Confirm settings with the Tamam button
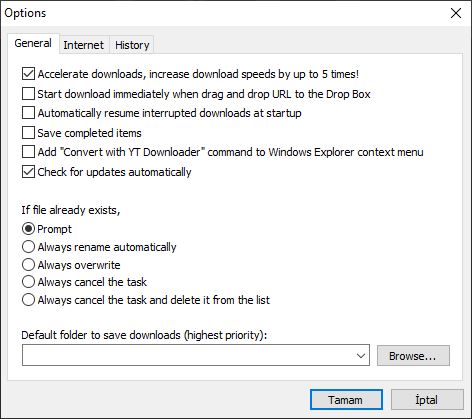Screen dimensions: 472x419 click(x=346, y=399)
